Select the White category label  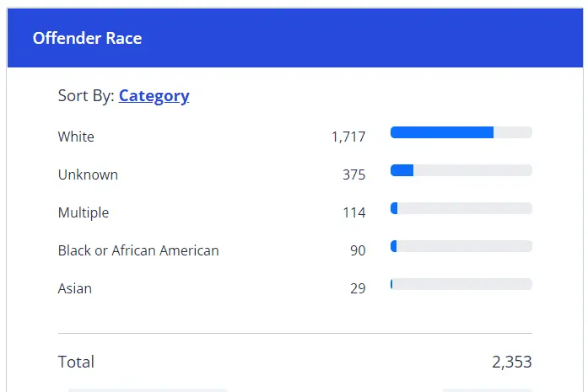(x=76, y=137)
